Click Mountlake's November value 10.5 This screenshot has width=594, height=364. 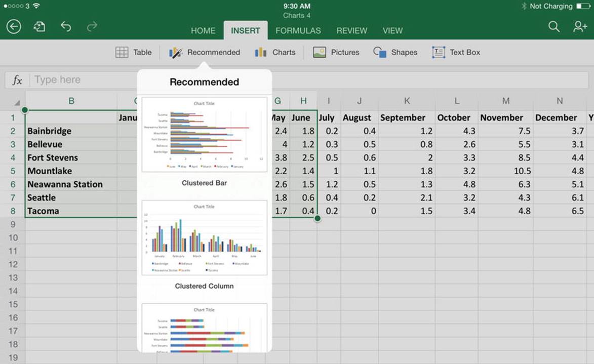[x=506, y=171]
